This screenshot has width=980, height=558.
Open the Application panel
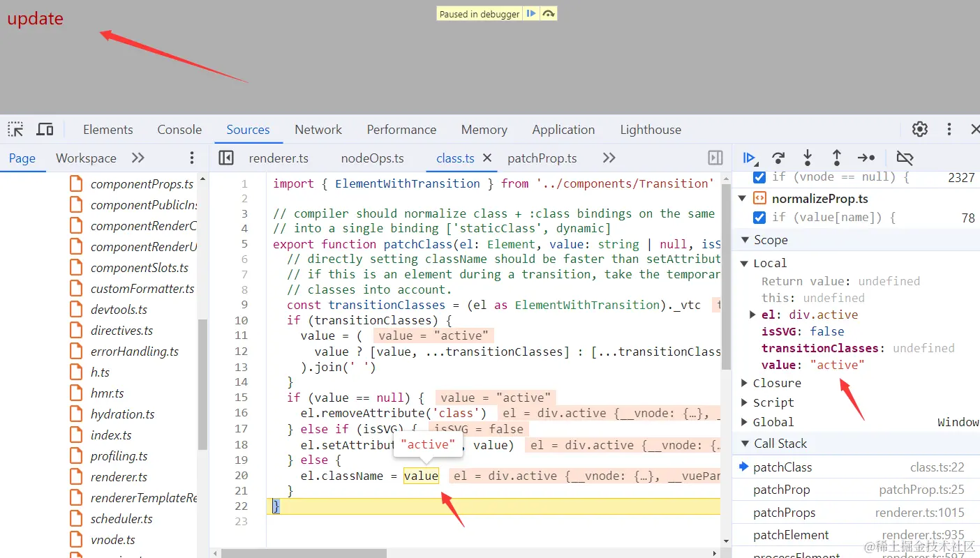[x=563, y=130]
